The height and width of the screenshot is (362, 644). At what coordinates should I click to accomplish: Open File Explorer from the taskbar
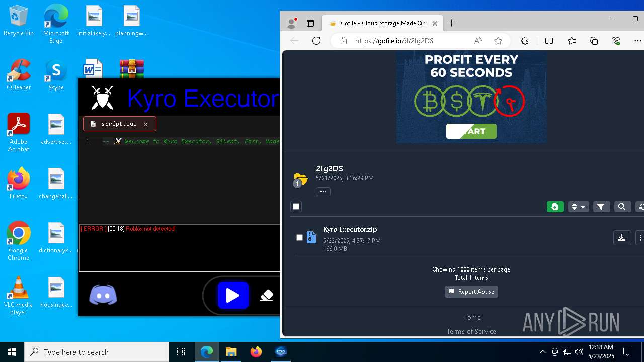tap(231, 352)
